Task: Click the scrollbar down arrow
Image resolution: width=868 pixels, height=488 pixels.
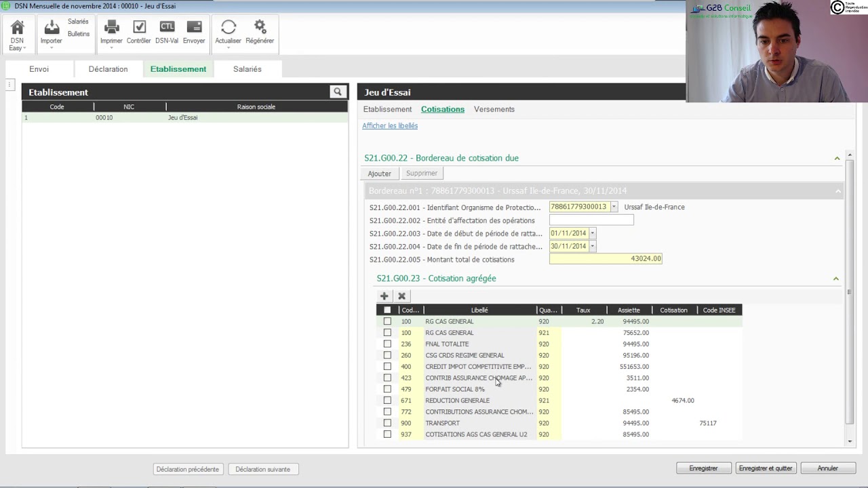Action: pyautogui.click(x=850, y=442)
